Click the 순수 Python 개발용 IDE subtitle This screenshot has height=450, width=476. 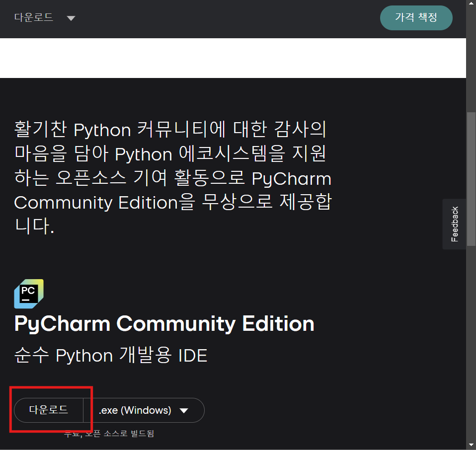[111, 355]
